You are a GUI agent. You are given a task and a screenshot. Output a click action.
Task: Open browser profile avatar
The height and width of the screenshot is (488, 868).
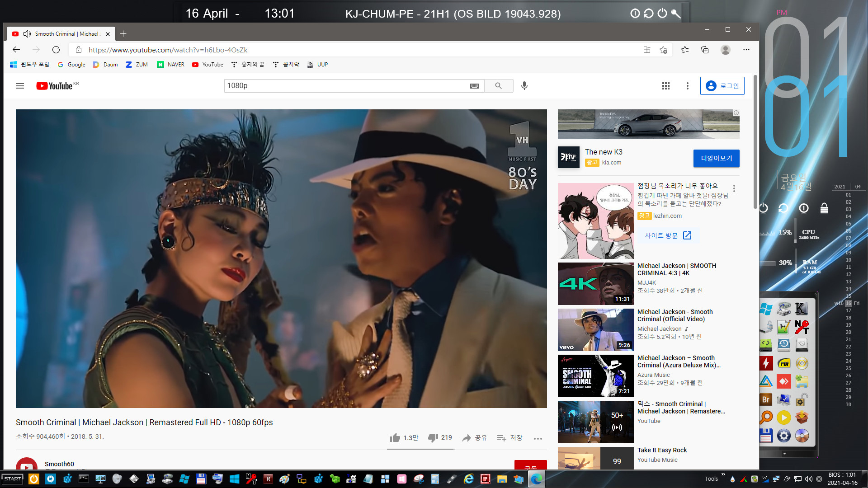pos(726,50)
